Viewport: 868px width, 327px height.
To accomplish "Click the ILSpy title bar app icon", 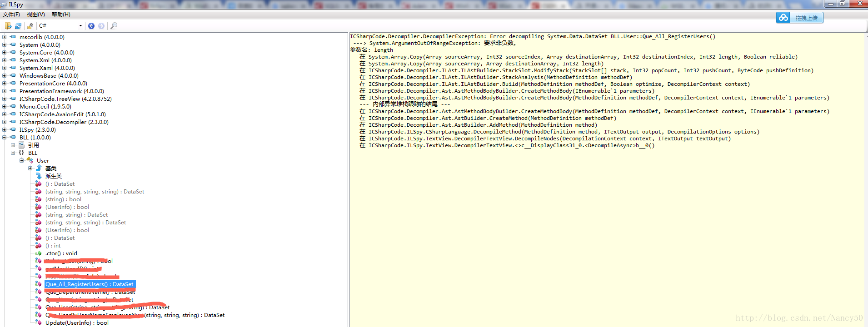I will [x=4, y=4].
